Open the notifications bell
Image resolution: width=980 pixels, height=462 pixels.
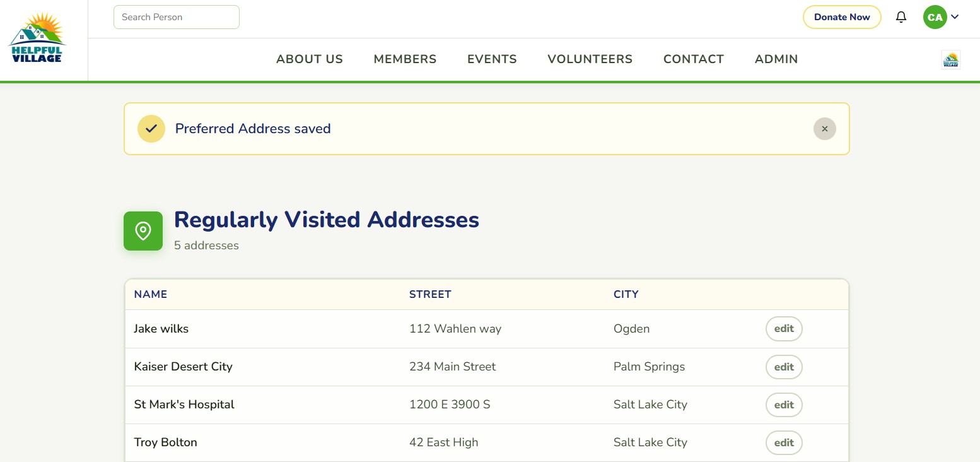tap(901, 17)
